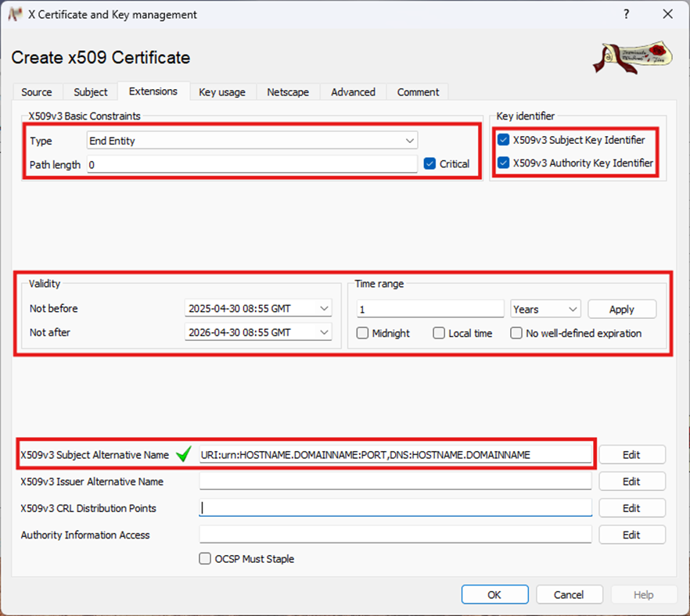Toggle X509v3 Subject Key Identifier checkbox

504,140
